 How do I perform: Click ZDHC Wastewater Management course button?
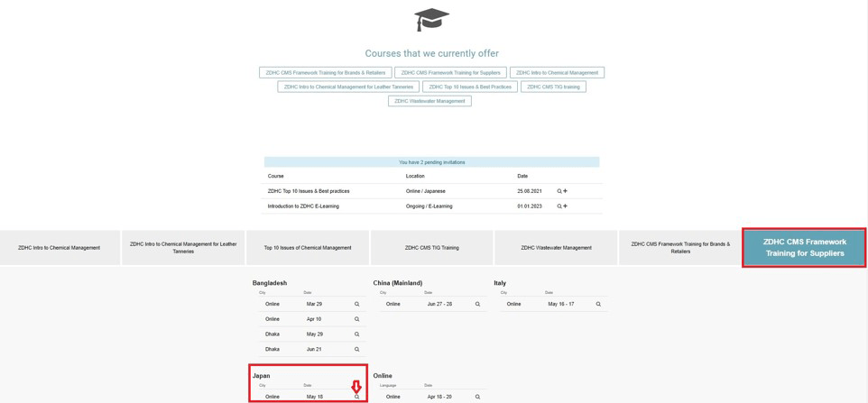(x=429, y=101)
